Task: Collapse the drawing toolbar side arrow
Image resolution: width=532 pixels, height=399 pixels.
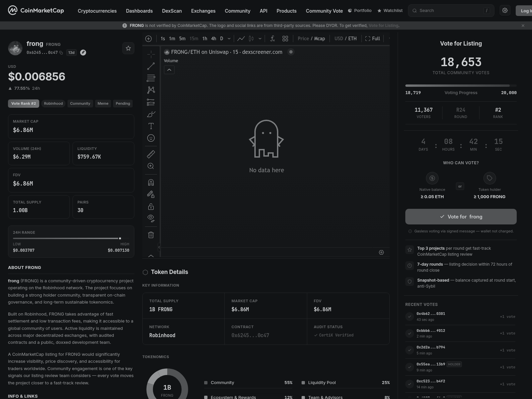Action: (x=159, y=247)
